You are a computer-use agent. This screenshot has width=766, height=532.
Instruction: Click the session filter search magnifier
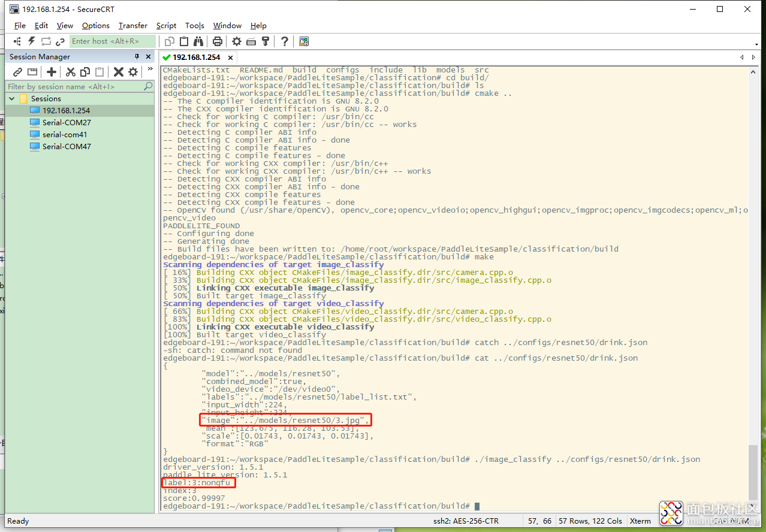148,86
